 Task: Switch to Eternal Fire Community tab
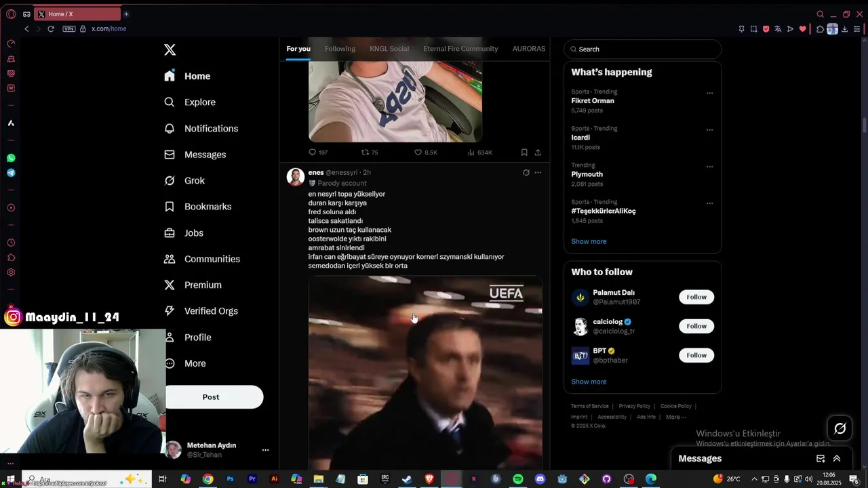[460, 49]
